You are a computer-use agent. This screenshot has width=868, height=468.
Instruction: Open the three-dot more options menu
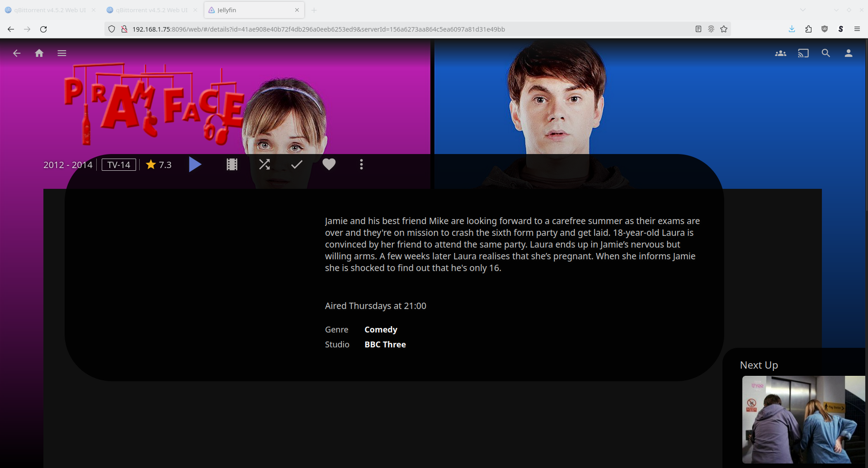click(x=361, y=164)
